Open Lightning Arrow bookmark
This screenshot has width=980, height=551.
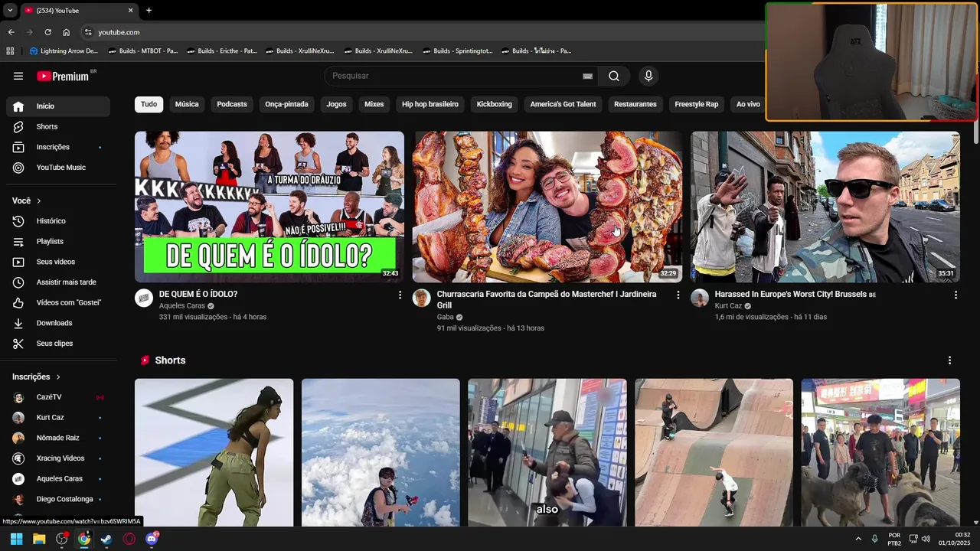(x=64, y=51)
